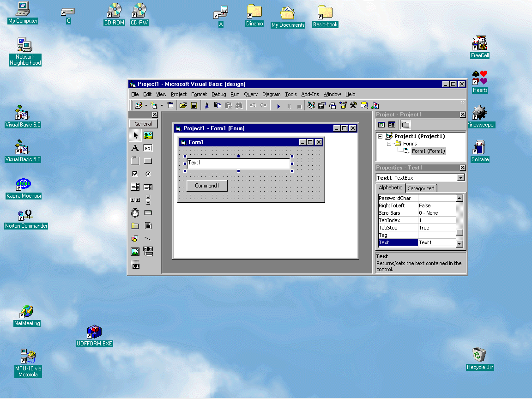Select the FileListBox tool in the toolbox
The width and height of the screenshot is (532, 399).
tap(148, 226)
